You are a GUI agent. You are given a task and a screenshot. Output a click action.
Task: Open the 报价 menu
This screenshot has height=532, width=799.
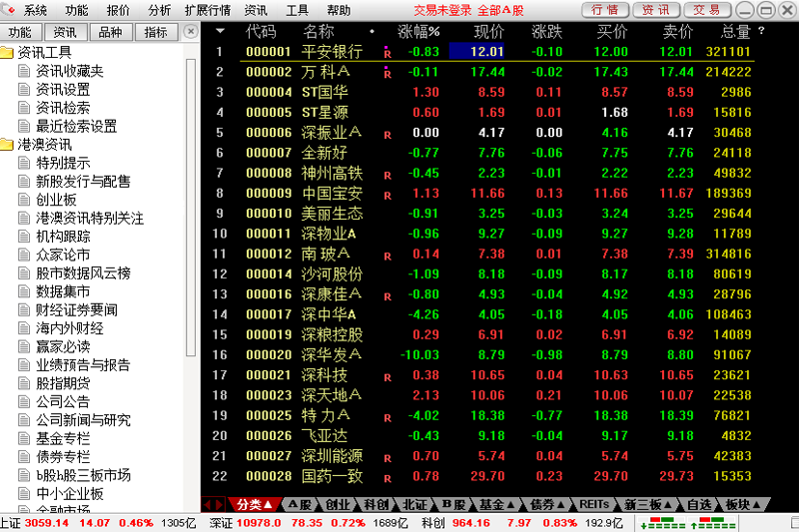(118, 10)
